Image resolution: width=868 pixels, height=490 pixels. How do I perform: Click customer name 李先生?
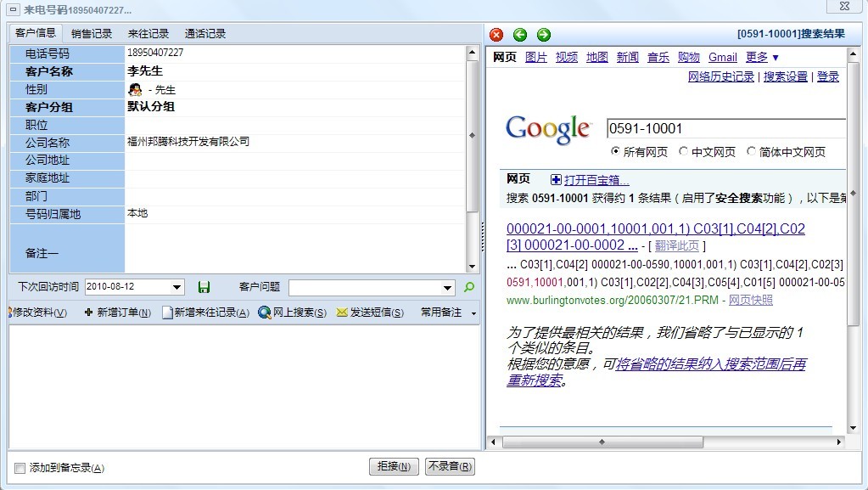[145, 71]
